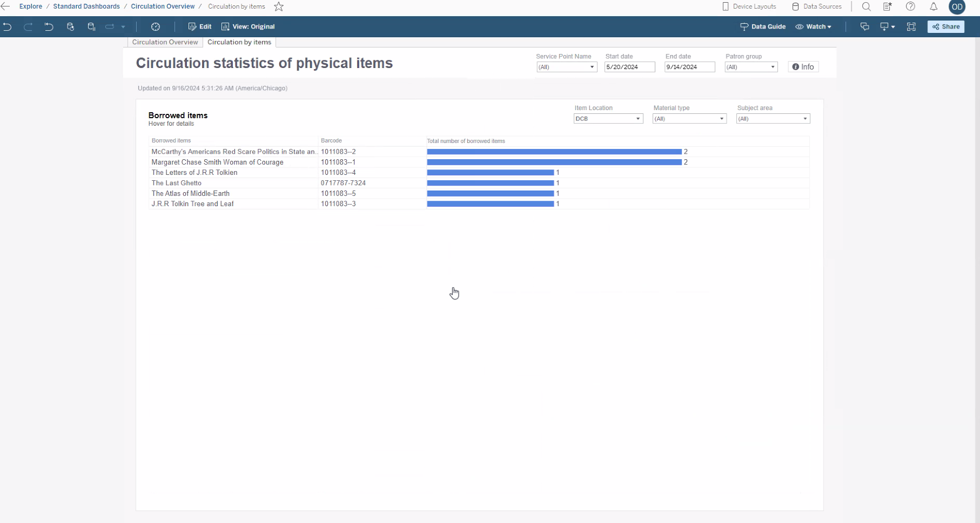Click the Borrowed items column header
The image size is (980, 523).
pyautogui.click(x=171, y=141)
